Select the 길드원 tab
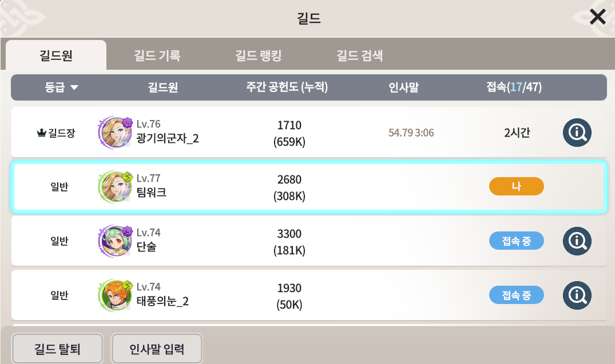Screen dimensions: 615x364 point(55,56)
